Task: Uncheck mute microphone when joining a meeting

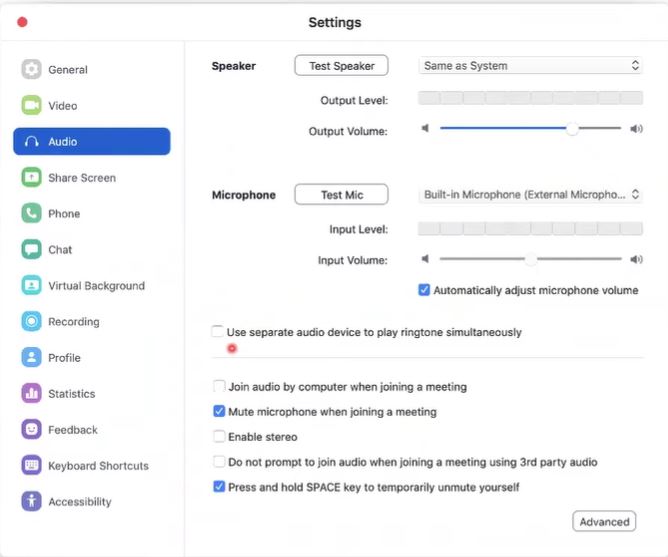Action: [x=220, y=411]
